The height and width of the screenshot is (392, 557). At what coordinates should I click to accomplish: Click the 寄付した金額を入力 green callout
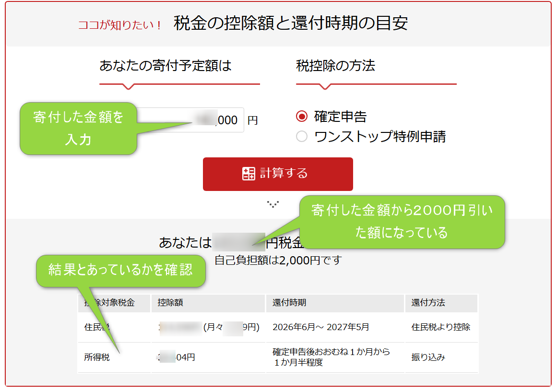pos(78,128)
